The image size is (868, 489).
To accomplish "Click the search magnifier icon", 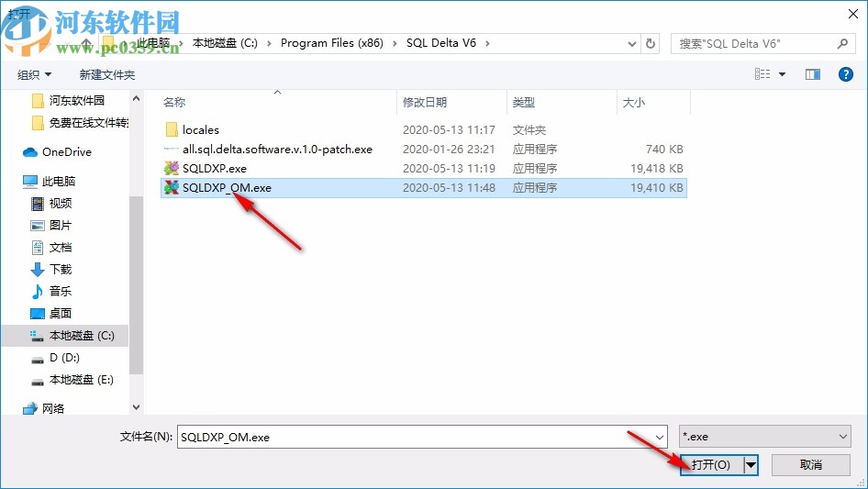I will click(x=842, y=43).
